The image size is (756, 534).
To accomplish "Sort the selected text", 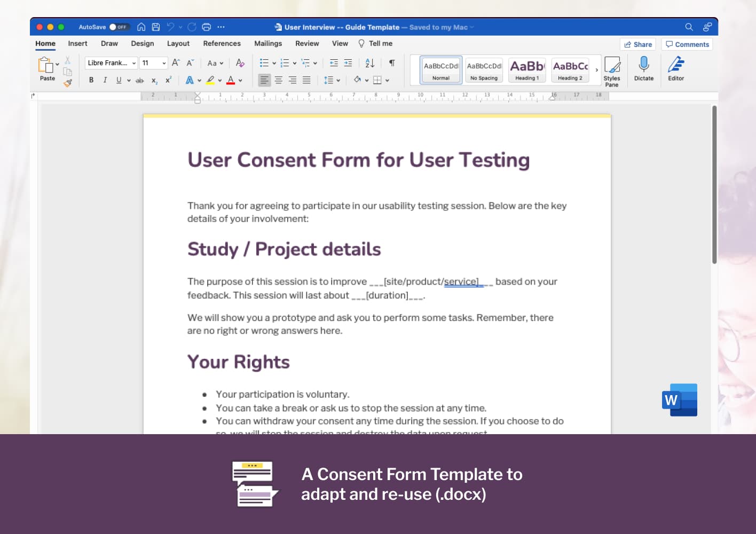I will pyautogui.click(x=369, y=63).
